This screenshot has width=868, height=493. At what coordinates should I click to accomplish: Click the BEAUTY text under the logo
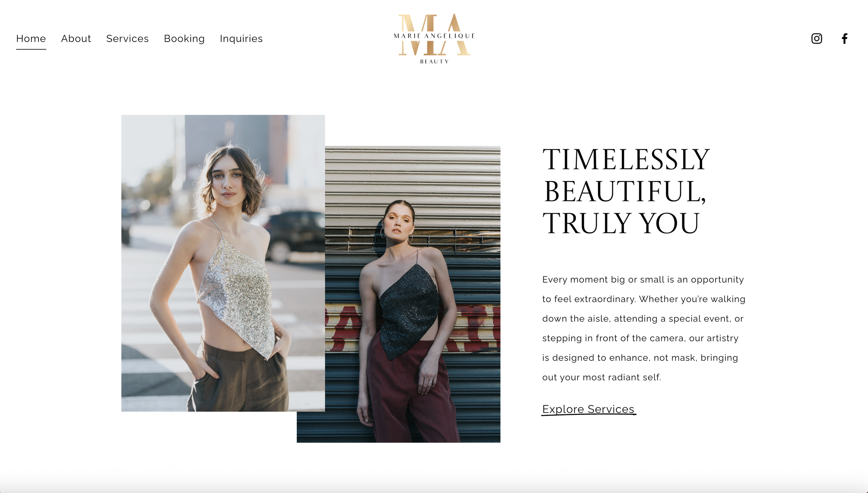(434, 61)
